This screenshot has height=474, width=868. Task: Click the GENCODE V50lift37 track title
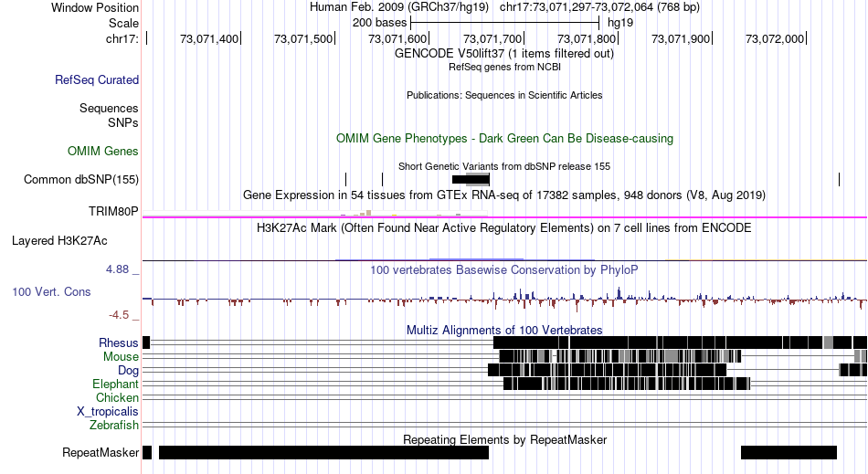(x=504, y=54)
